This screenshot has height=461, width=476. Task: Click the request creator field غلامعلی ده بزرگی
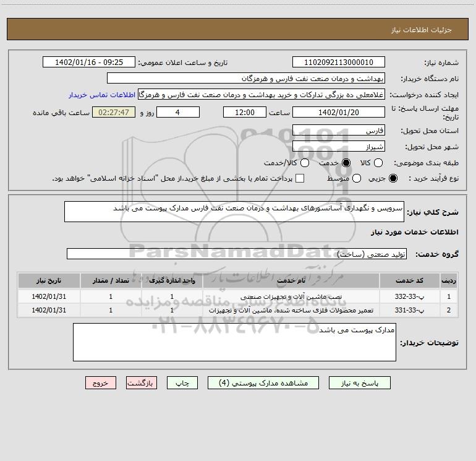pyautogui.click(x=261, y=95)
